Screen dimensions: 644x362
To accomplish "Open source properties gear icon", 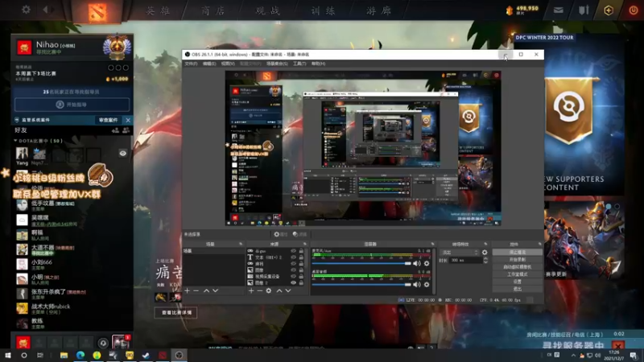I will point(269,290).
